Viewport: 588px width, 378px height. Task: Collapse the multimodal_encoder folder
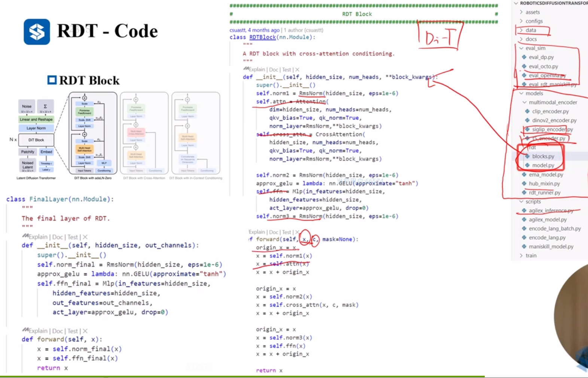point(524,102)
